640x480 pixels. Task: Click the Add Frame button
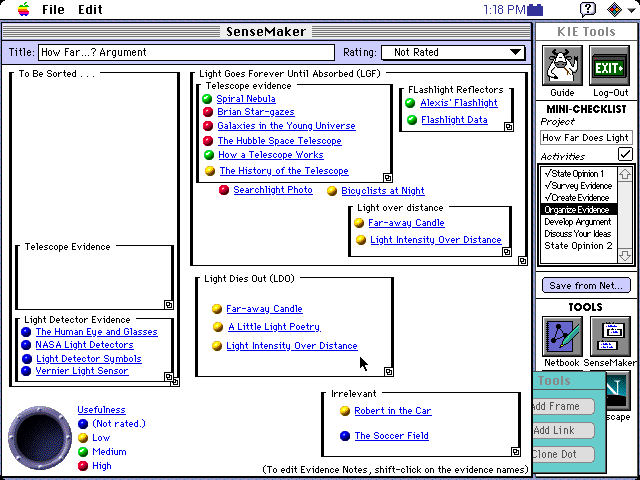pyautogui.click(x=564, y=406)
